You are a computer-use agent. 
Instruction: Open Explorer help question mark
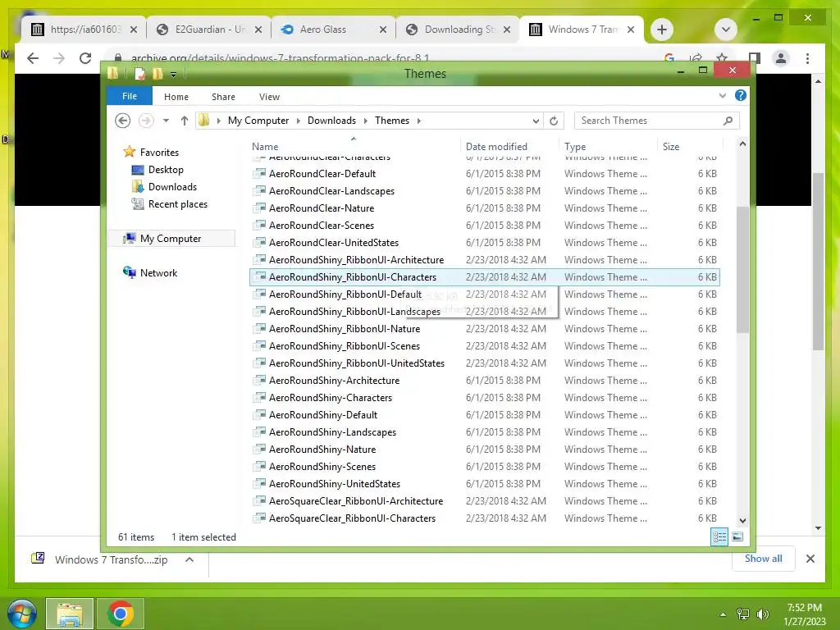741,95
